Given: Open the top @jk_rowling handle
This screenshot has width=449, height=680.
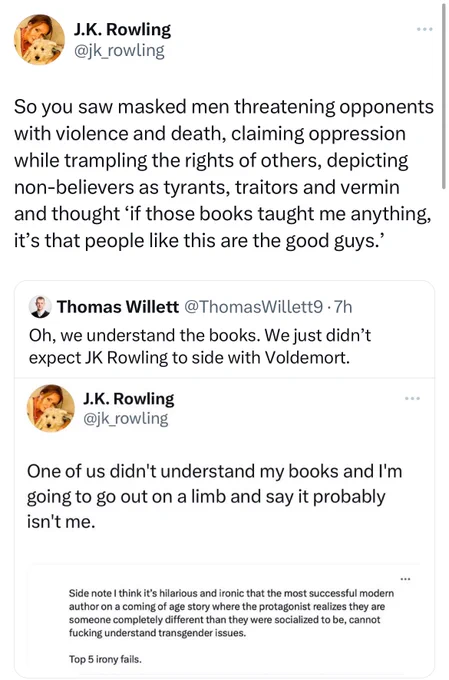Looking at the screenshot, I should point(119,50).
